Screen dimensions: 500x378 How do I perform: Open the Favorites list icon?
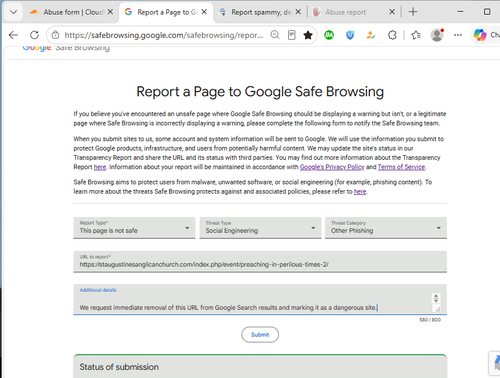(x=416, y=35)
